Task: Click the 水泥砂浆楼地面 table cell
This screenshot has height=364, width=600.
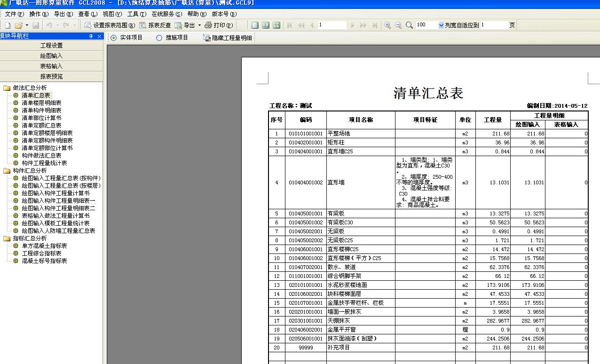Action: (361, 285)
